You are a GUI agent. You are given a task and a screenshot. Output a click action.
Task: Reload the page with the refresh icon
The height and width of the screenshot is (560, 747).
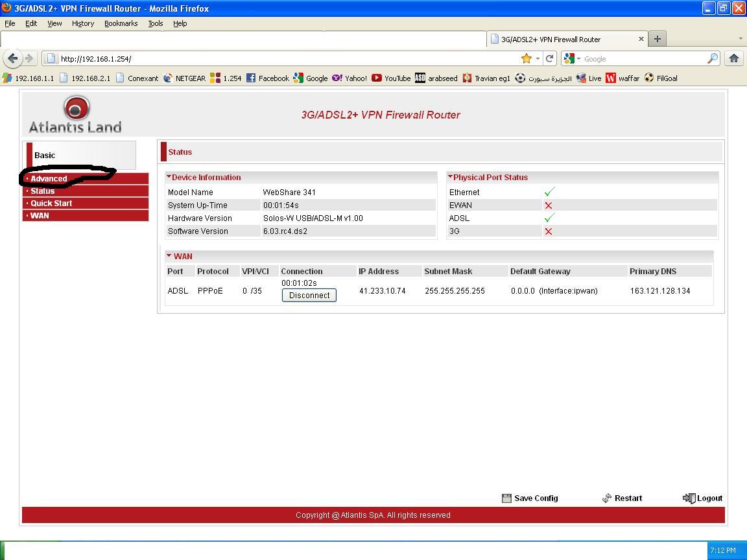[550, 58]
